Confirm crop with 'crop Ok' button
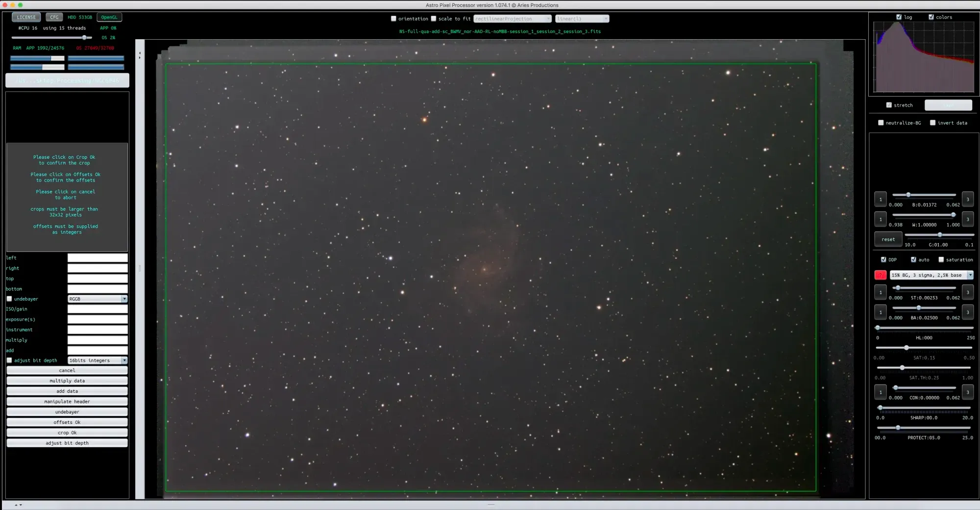Viewport: 980px width, 510px height. click(67, 433)
